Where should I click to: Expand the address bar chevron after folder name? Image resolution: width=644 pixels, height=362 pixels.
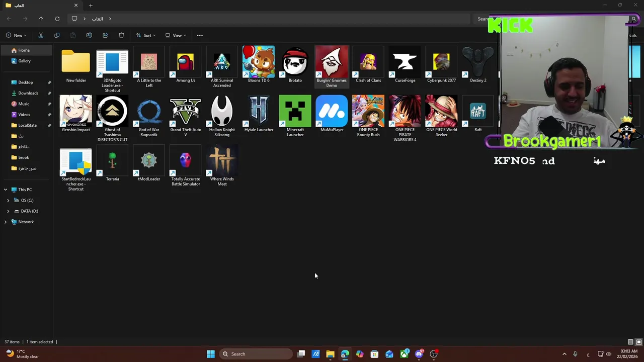pyautogui.click(x=110, y=19)
